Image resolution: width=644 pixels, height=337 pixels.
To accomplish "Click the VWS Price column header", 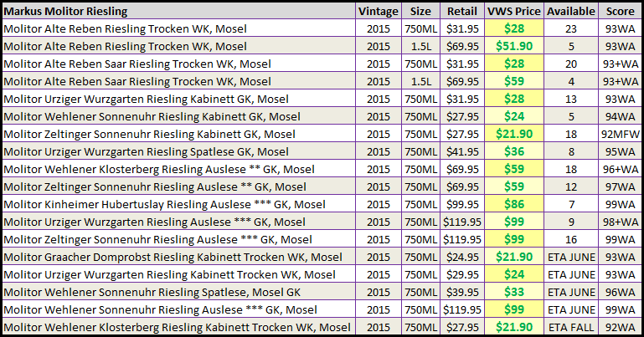I will (514, 11).
